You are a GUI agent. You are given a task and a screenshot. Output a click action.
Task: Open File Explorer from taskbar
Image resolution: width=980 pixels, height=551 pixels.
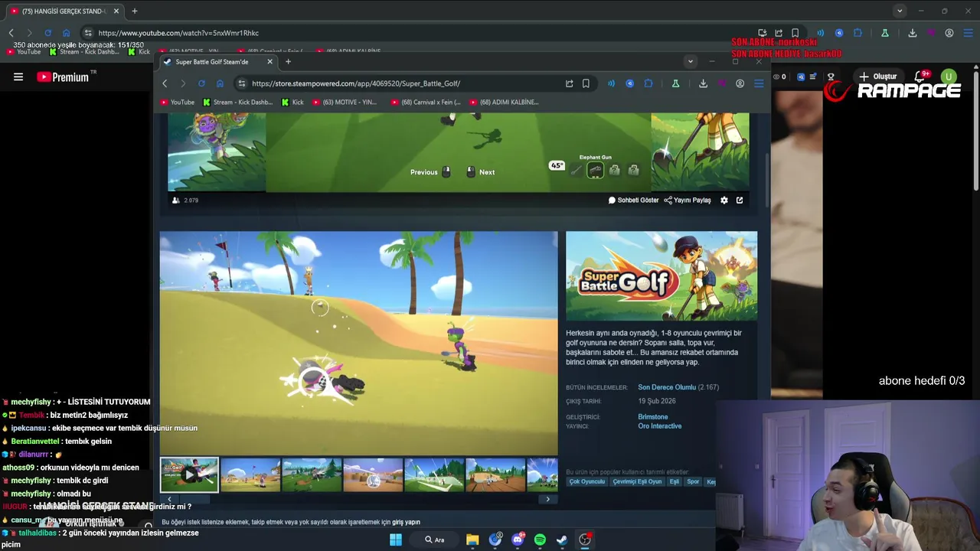pyautogui.click(x=472, y=540)
